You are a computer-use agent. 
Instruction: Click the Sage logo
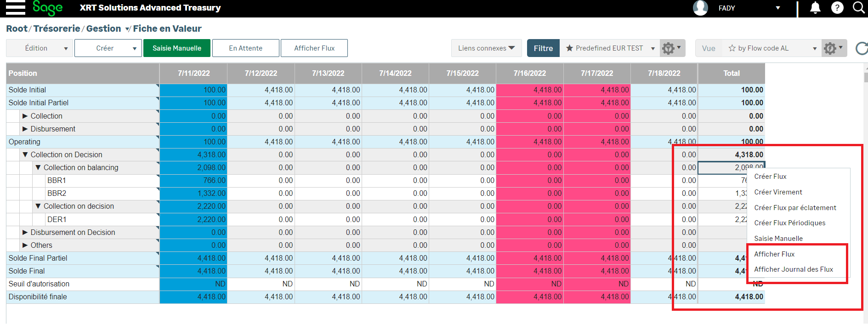click(47, 8)
